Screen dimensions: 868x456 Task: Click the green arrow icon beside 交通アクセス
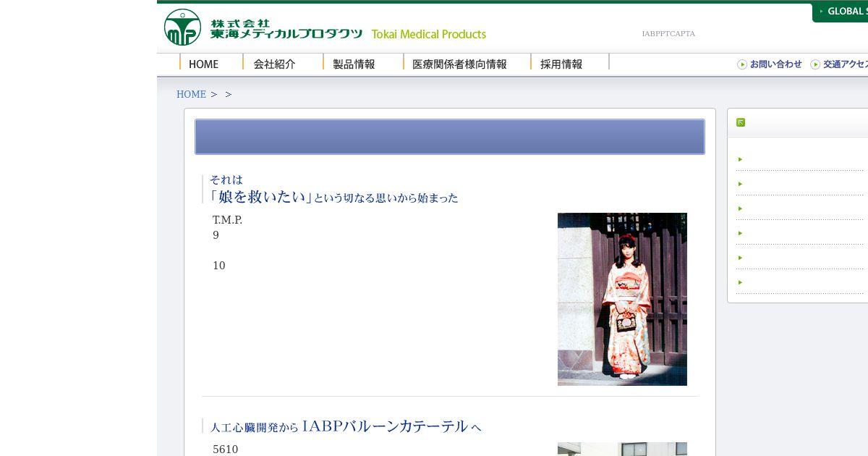click(x=815, y=64)
